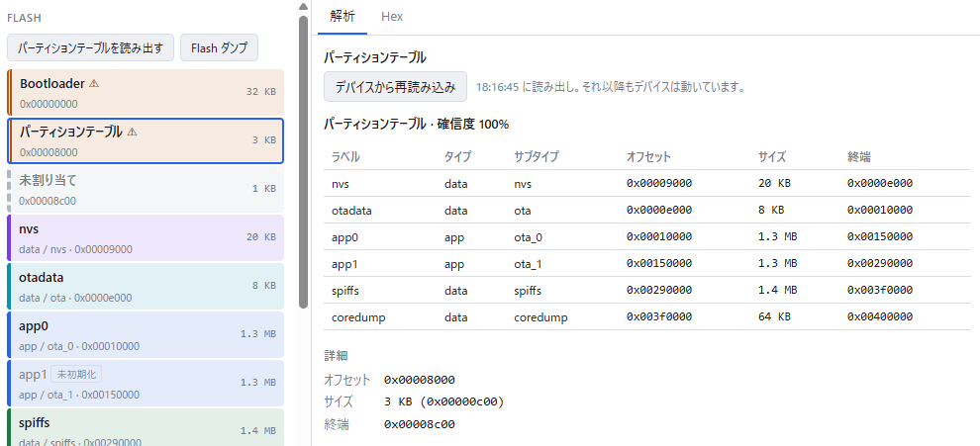The width and height of the screenshot is (980, 446).
Task: Click the パーティションテーブルを読み出す button
Action: [x=91, y=47]
